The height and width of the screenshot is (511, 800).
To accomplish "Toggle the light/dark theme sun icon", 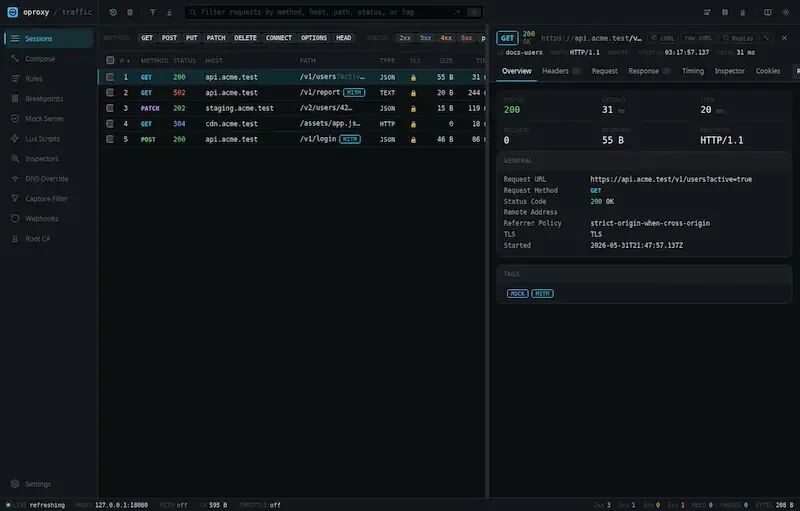I will pos(786,12).
